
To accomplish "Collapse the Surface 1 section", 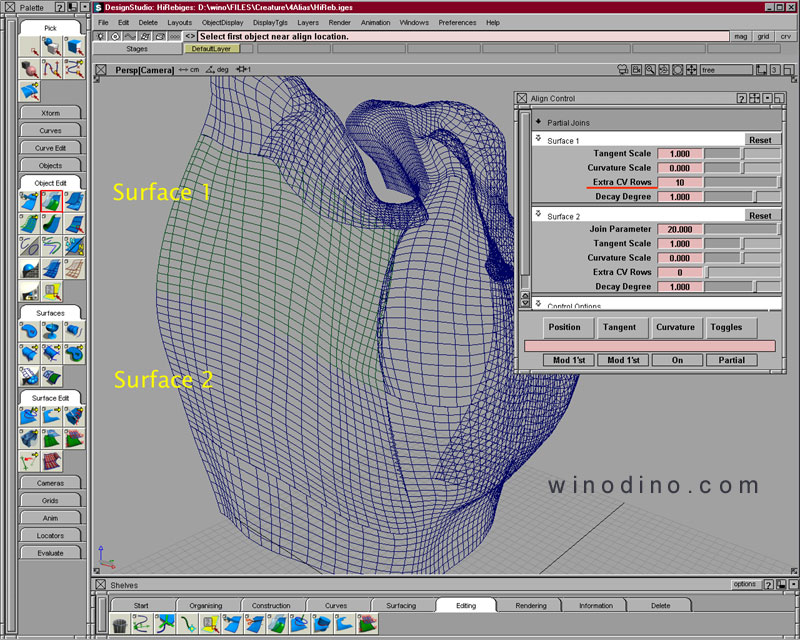I will coord(538,140).
